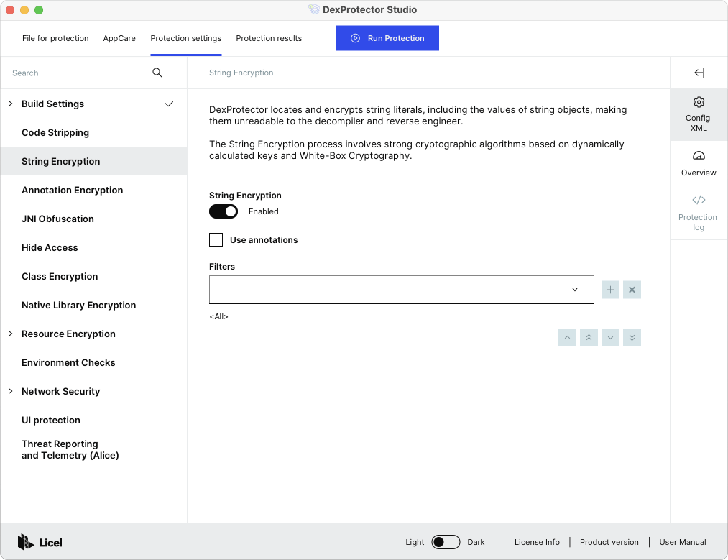The image size is (728, 560).
Task: Switch to the AppCare tab
Action: (119, 38)
